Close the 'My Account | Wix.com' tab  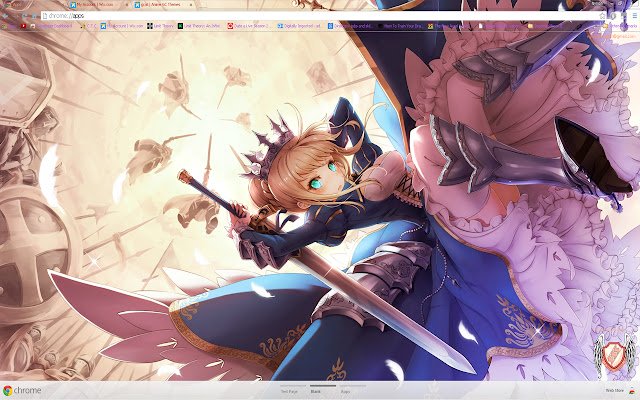click(127, 5)
